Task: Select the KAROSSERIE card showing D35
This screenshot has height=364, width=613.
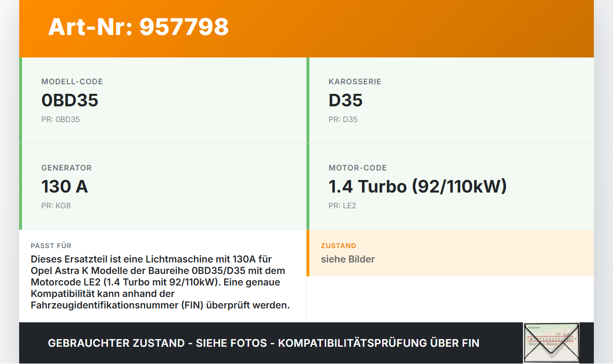Action: click(x=450, y=100)
